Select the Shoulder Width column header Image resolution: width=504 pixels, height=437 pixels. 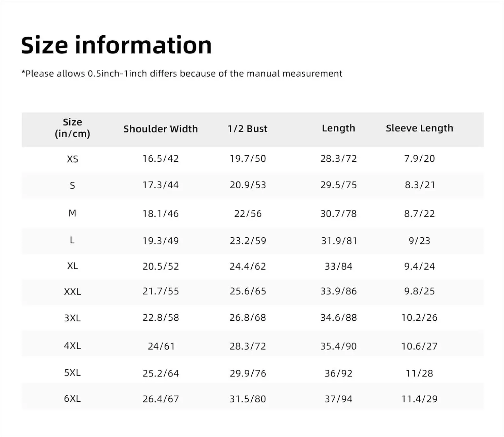(161, 129)
